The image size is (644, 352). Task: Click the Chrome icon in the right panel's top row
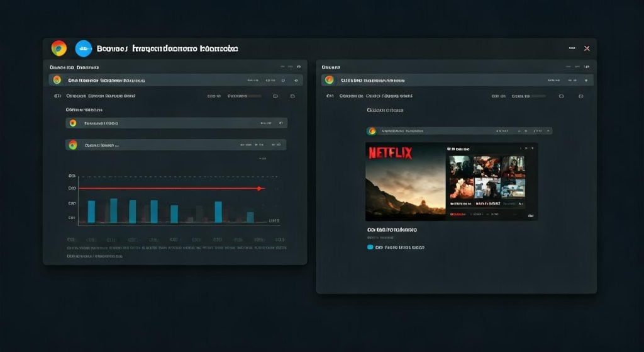[x=328, y=80]
